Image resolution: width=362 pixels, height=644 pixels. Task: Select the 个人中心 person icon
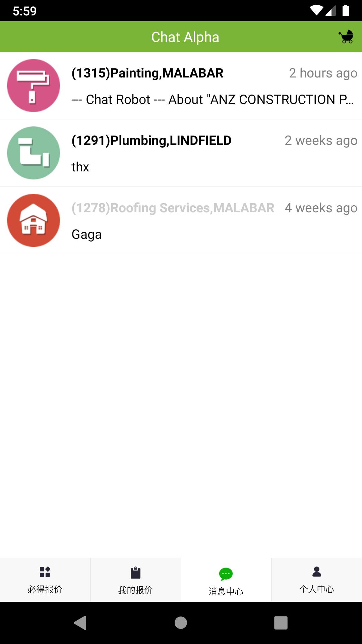[317, 572]
